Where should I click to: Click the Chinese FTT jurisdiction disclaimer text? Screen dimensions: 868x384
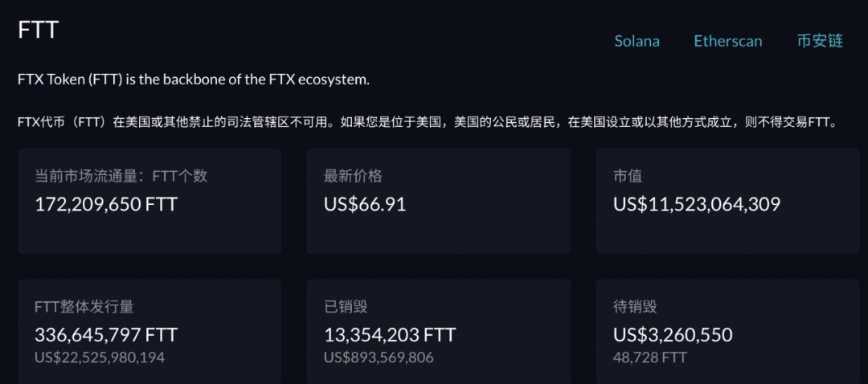tap(427, 122)
